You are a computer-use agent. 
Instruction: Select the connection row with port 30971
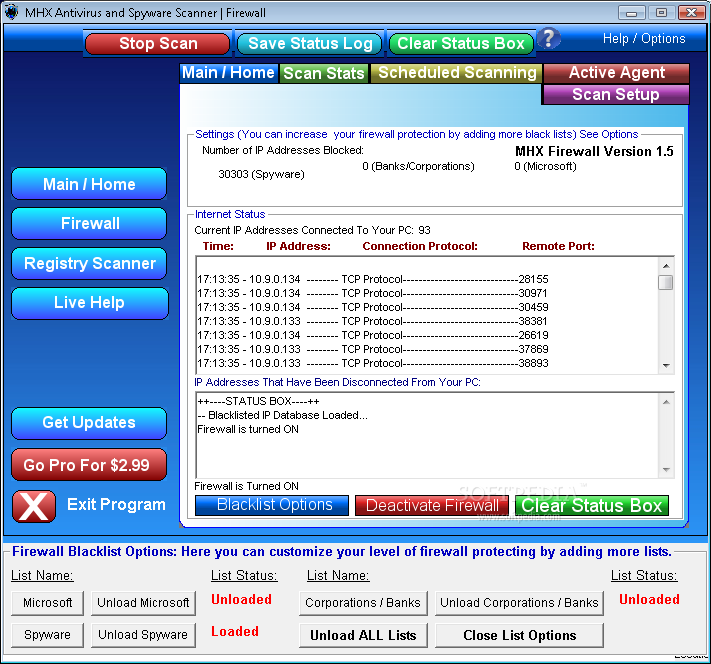tap(373, 293)
